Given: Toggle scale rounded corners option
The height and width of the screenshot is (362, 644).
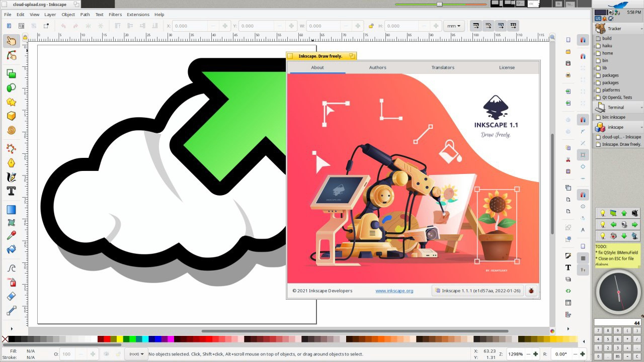Looking at the screenshot, I should (488, 26).
